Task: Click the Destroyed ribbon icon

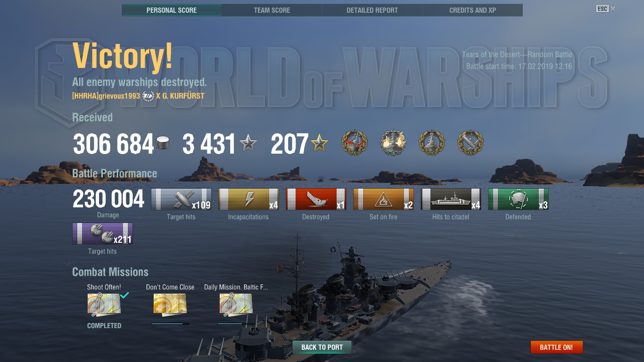Action: click(x=316, y=199)
